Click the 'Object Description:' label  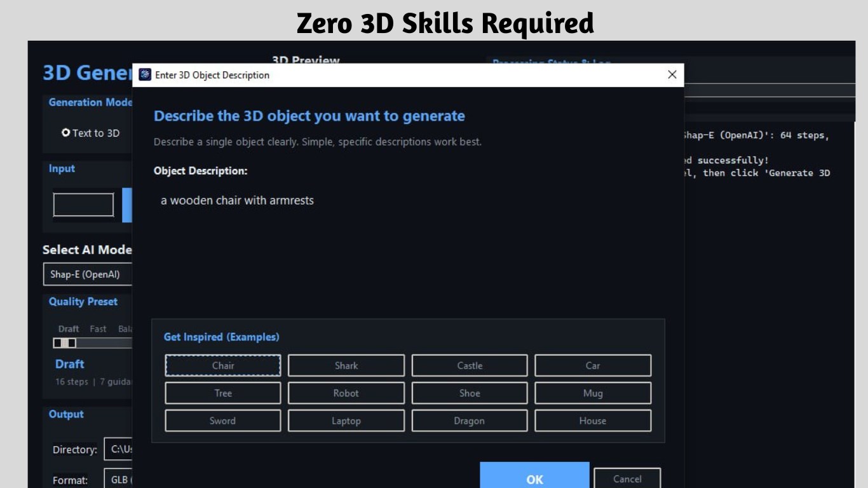point(201,171)
